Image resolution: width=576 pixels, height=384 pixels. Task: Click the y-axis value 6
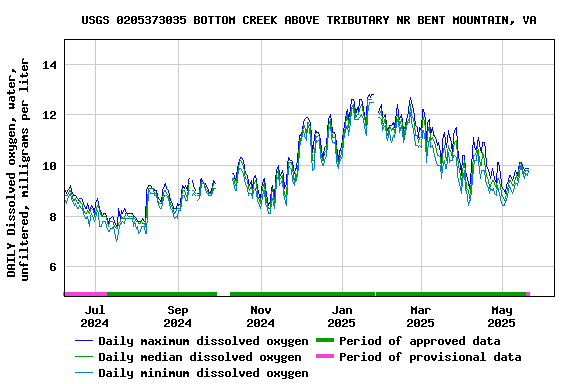click(53, 267)
